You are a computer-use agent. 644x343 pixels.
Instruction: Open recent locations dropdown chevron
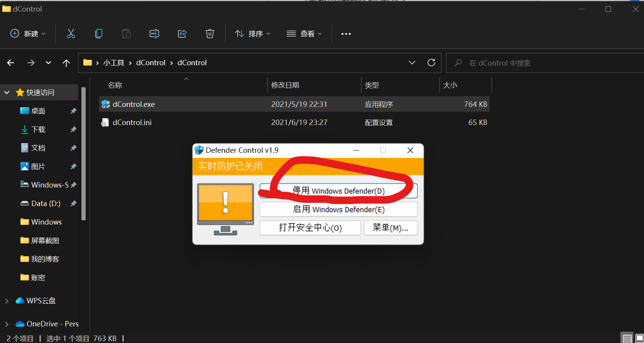pyautogui.click(x=48, y=63)
